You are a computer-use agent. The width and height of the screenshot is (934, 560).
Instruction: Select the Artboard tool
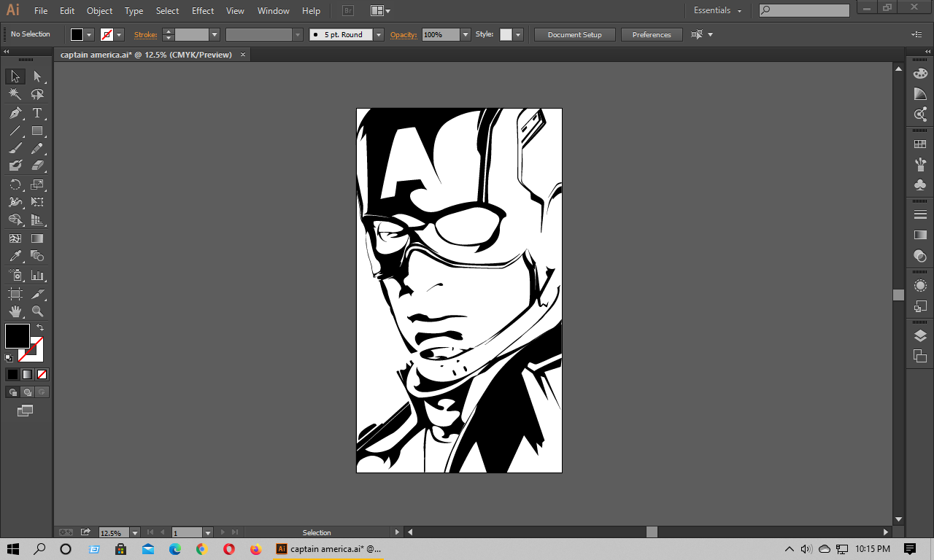(x=15, y=294)
